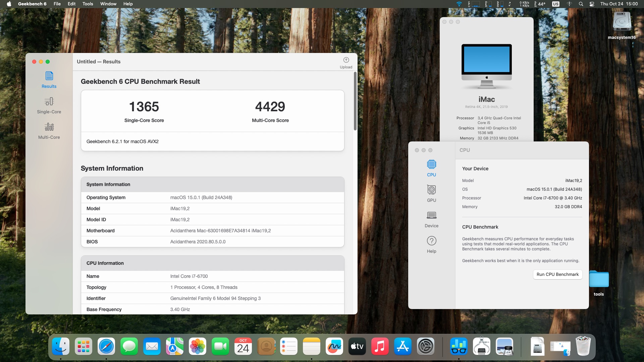Open Maps from the Dock
The image size is (644, 362).
click(175, 346)
